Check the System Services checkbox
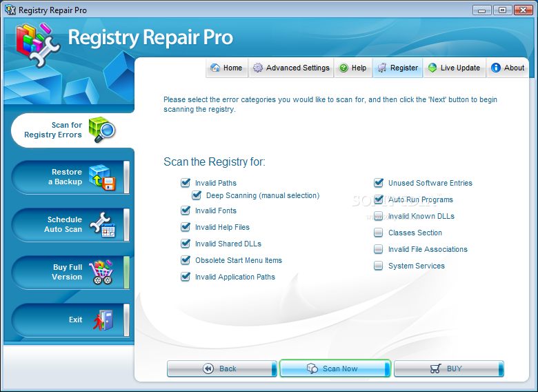 click(x=378, y=265)
